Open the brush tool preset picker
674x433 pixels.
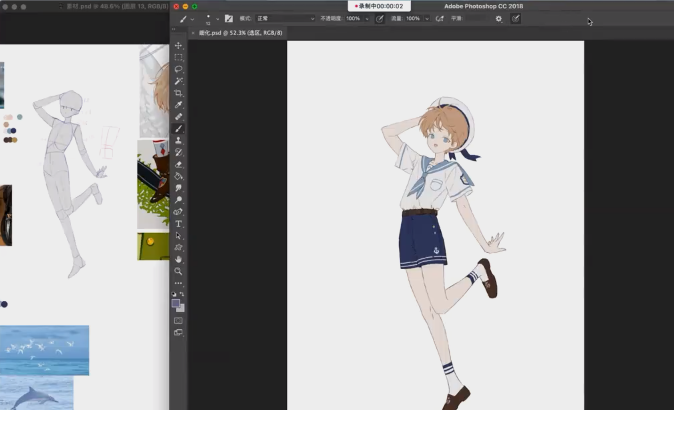186,19
